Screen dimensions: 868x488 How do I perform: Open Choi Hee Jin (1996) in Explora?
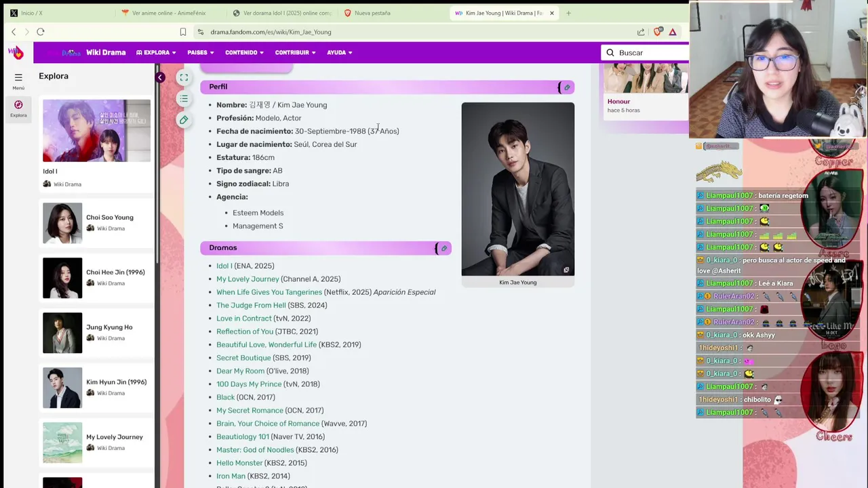[x=96, y=278]
